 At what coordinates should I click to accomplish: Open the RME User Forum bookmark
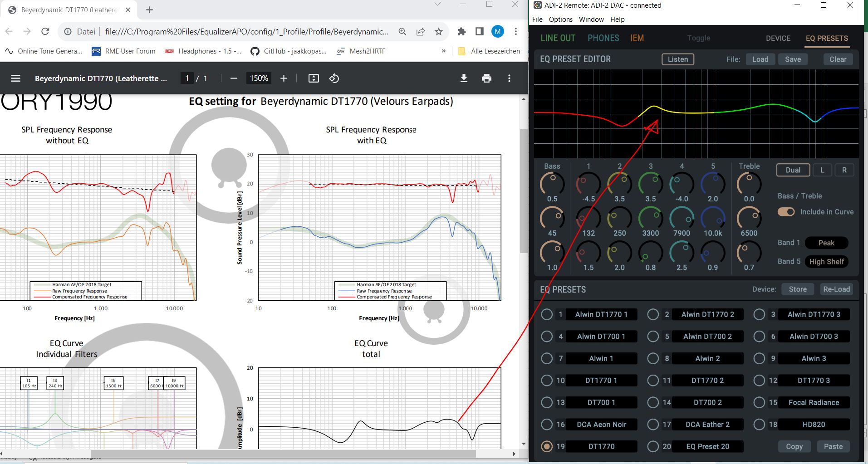coord(123,51)
